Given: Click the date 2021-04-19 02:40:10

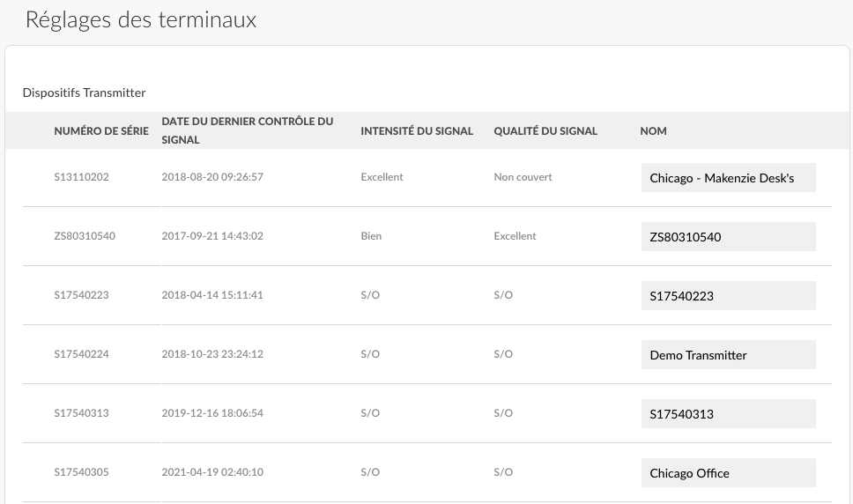Looking at the screenshot, I should pyautogui.click(x=212, y=472).
